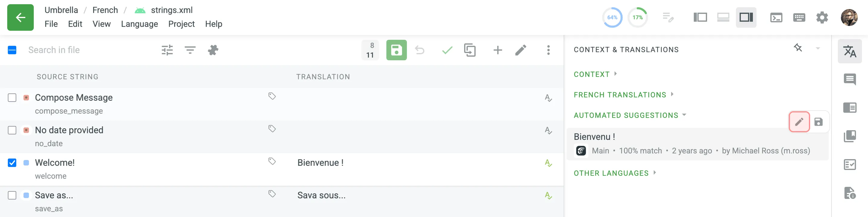Check the Compose Message checkbox
The image size is (868, 217).
tap(12, 98)
